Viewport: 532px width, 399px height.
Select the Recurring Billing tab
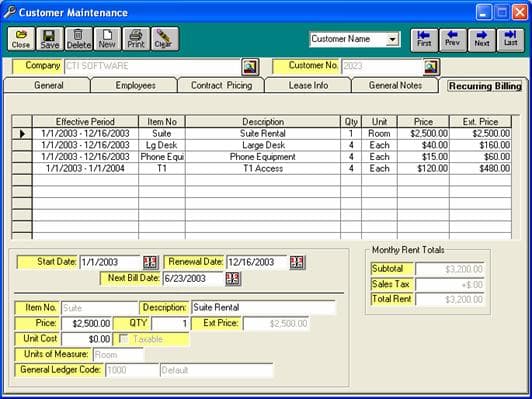click(x=485, y=86)
